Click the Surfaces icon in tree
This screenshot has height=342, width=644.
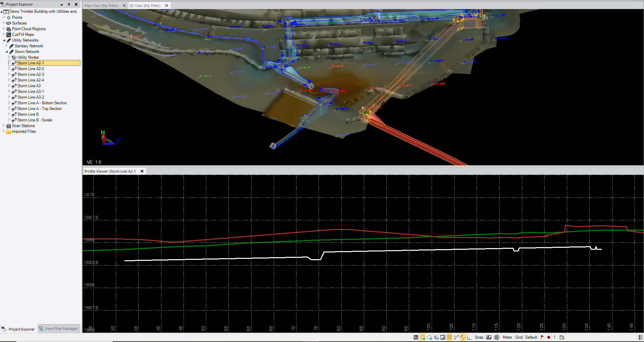pyautogui.click(x=9, y=23)
